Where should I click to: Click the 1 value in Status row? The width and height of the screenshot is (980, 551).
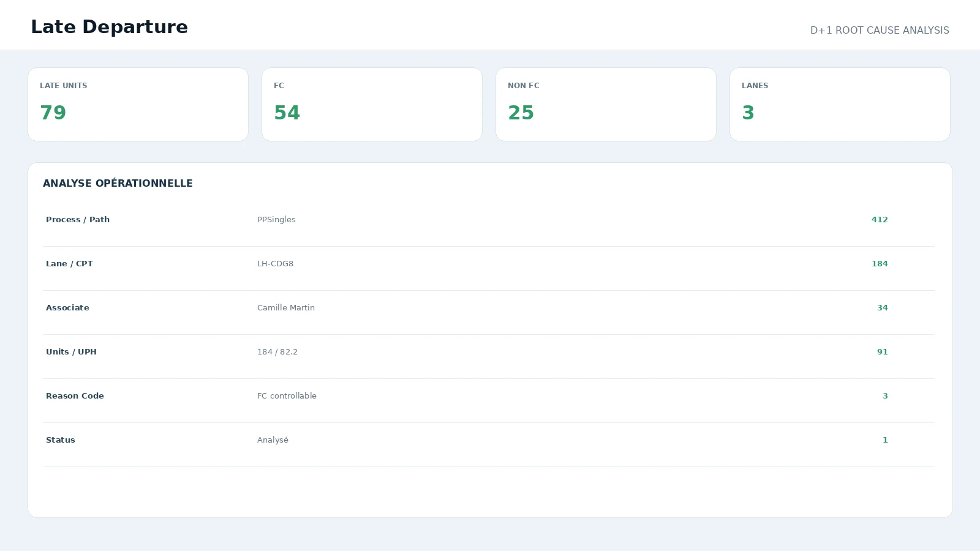pos(885,440)
